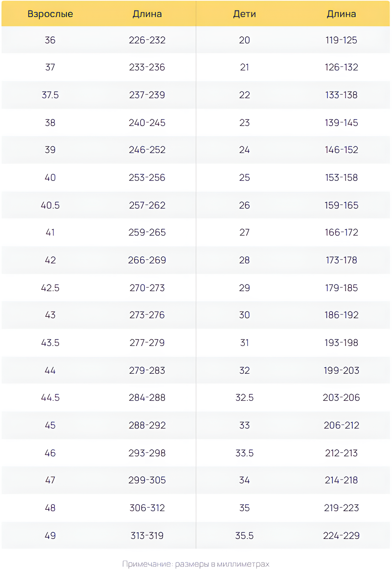Click the note about millimeter sizes
This screenshot has width=392, height=571.
click(196, 564)
